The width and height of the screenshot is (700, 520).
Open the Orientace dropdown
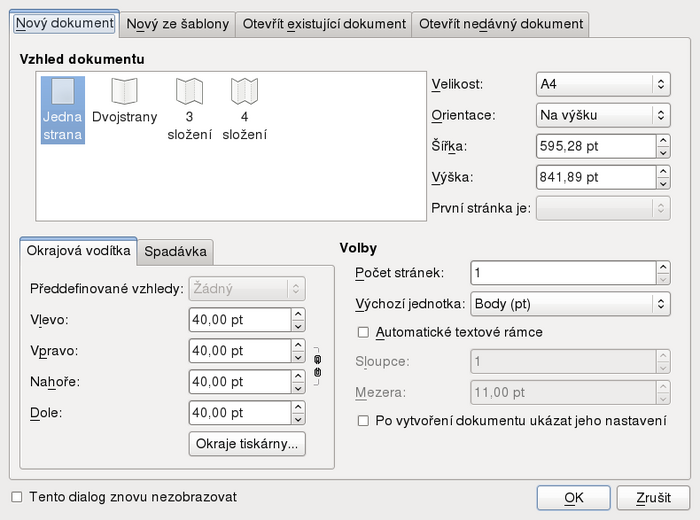click(602, 115)
